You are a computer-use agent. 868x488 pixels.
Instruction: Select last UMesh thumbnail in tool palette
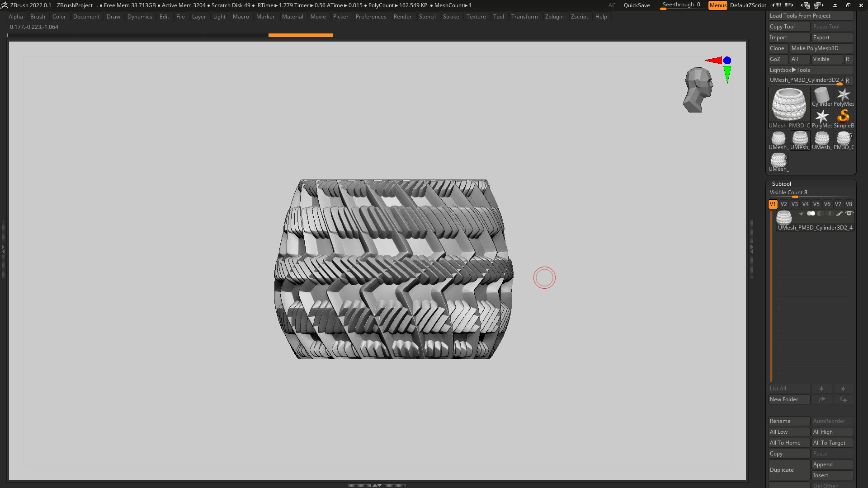(x=778, y=162)
